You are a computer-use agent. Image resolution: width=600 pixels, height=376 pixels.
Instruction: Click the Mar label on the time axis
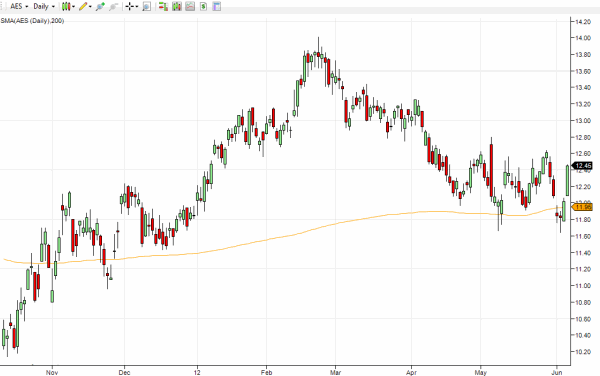pyautogui.click(x=335, y=372)
